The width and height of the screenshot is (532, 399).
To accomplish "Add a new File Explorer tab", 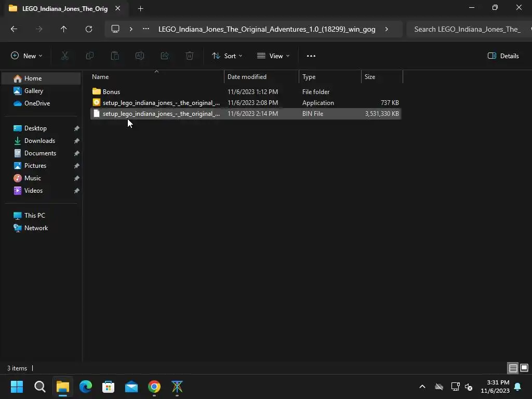I will [x=140, y=9].
